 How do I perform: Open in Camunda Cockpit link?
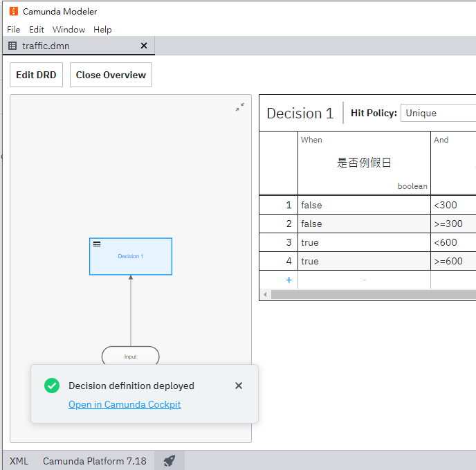(125, 404)
